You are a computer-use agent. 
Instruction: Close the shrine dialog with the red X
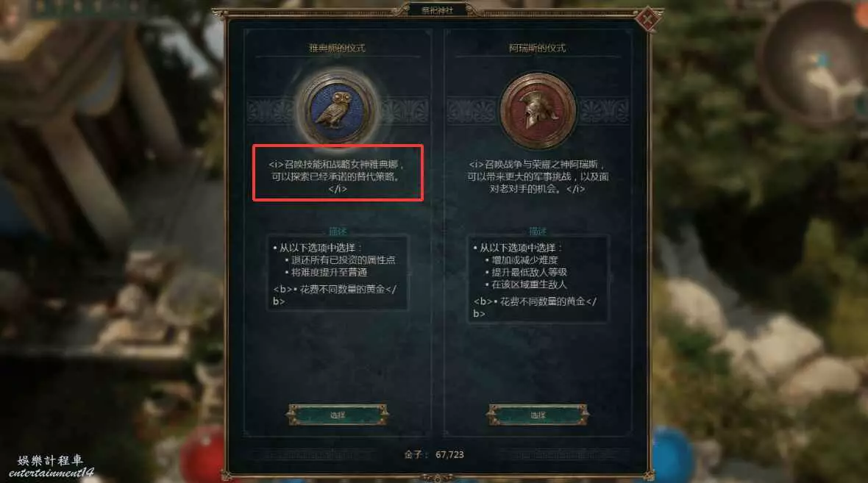tap(647, 20)
